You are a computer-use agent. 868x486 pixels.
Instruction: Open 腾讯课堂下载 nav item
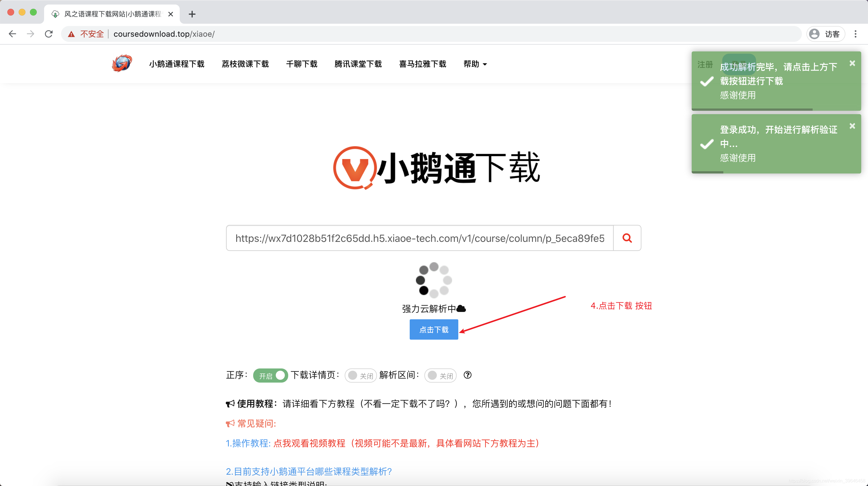(x=358, y=64)
